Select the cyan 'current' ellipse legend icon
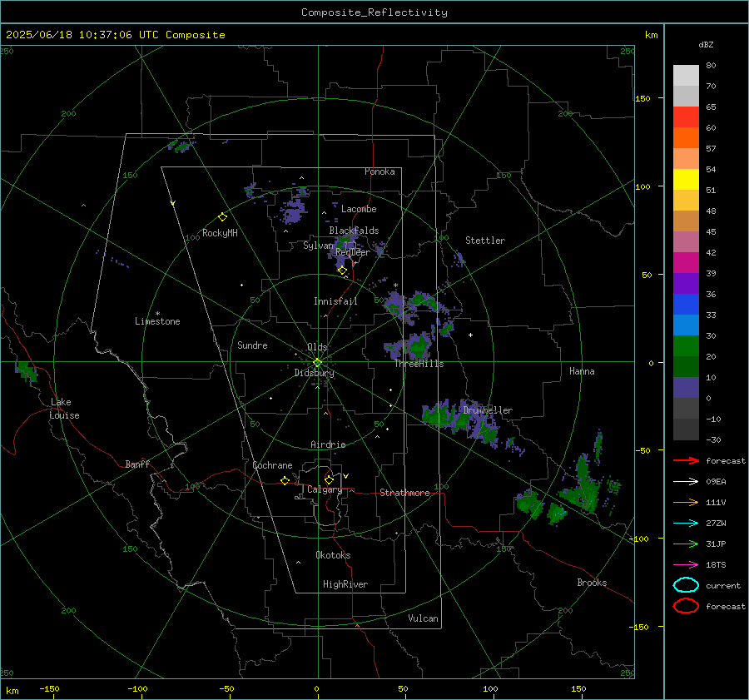Viewport: 749px width, 700px height. pyautogui.click(x=686, y=585)
